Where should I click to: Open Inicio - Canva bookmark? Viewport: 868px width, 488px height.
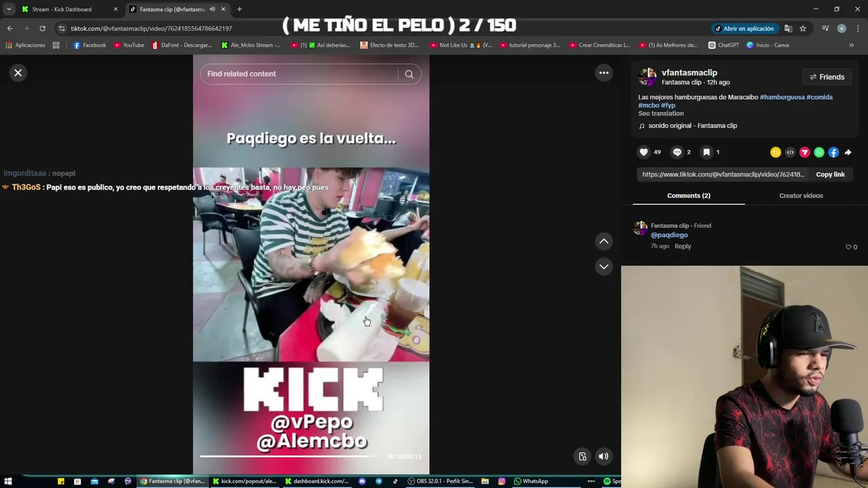[x=768, y=45]
